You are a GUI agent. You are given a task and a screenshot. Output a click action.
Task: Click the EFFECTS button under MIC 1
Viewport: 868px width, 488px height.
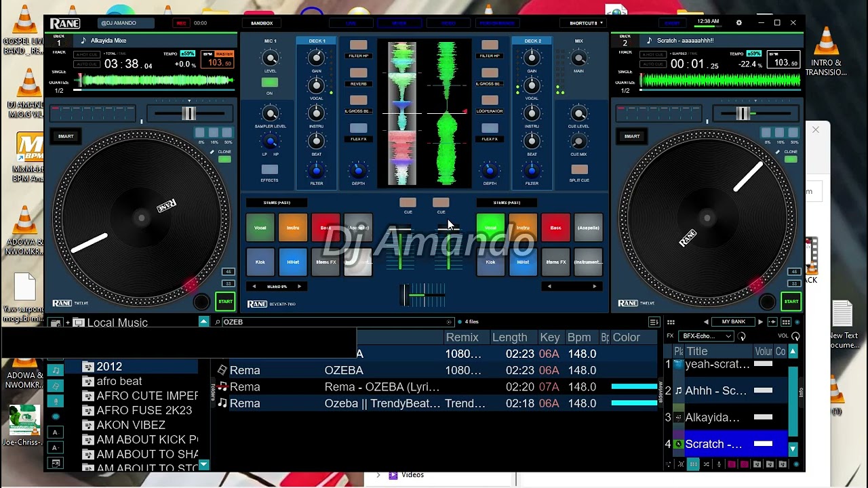tap(270, 169)
